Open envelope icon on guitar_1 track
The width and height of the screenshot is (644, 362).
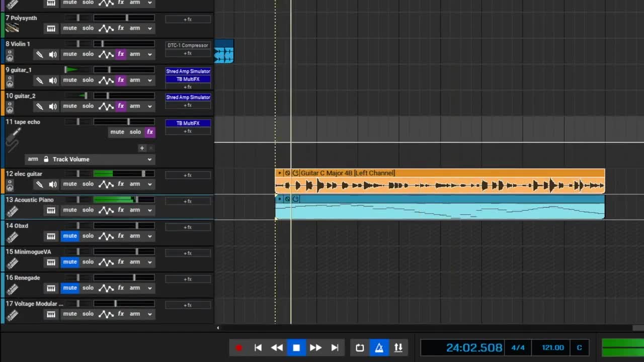106,80
